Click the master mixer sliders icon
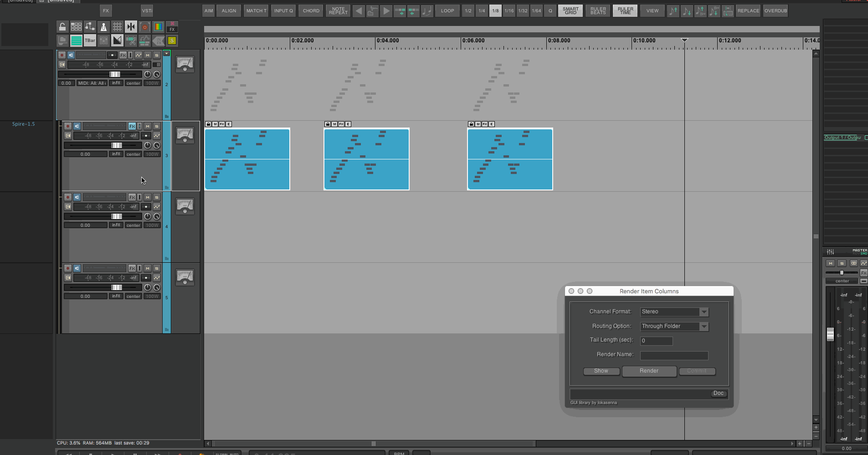868x455 pixels. coord(831,251)
